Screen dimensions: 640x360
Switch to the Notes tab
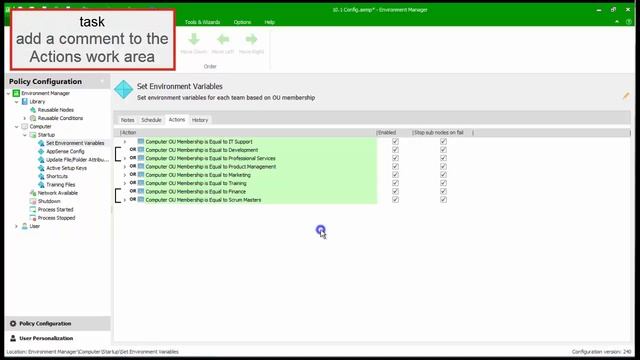tap(127, 120)
